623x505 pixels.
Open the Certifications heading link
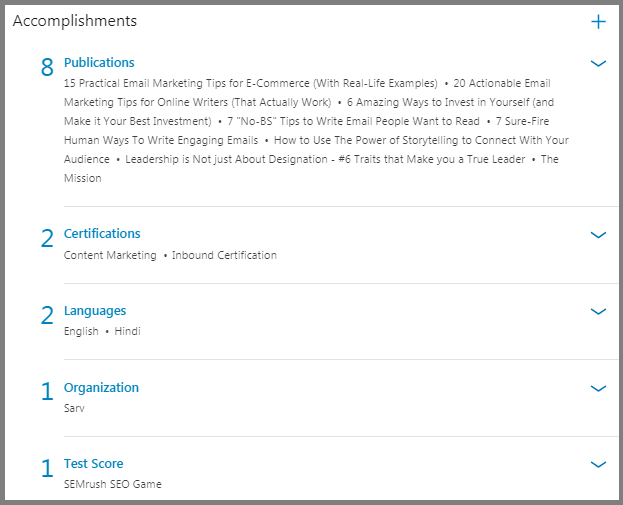pos(102,234)
